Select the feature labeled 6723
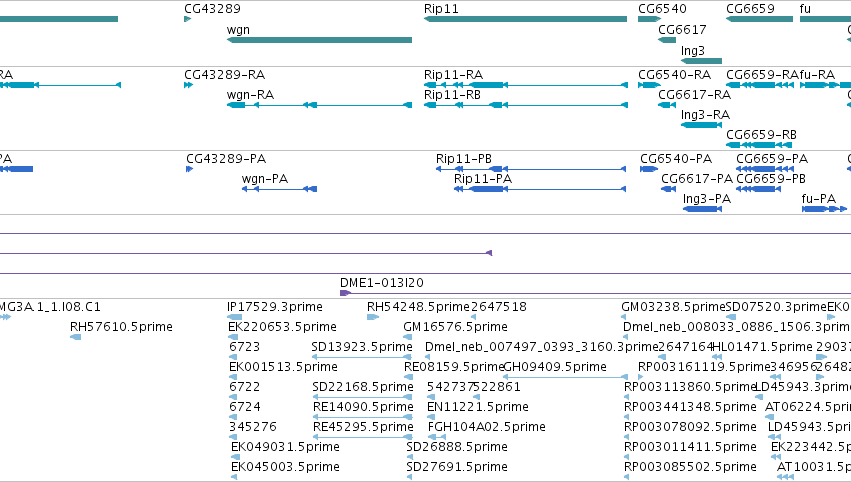The image size is (851, 482). click(234, 357)
